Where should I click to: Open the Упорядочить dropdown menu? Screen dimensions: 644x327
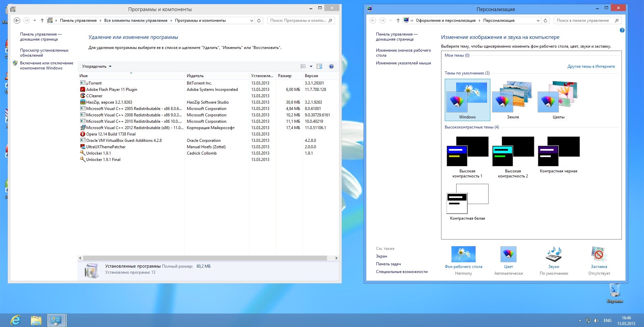point(97,66)
